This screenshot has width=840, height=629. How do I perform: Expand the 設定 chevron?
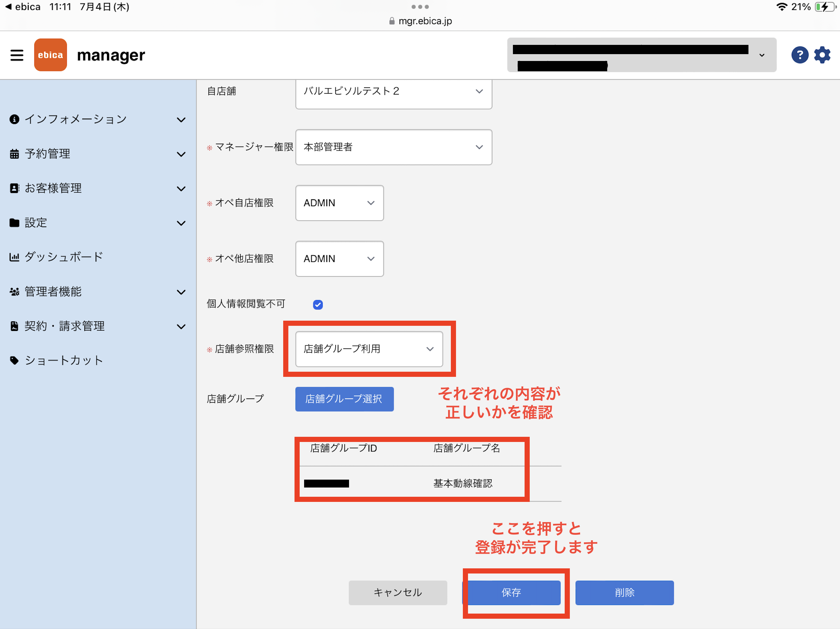coord(181,223)
